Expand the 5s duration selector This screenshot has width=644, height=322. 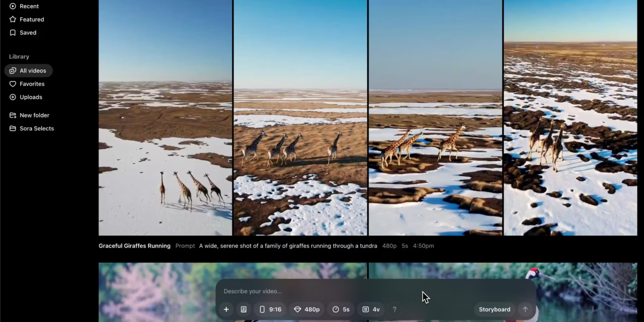tap(341, 309)
